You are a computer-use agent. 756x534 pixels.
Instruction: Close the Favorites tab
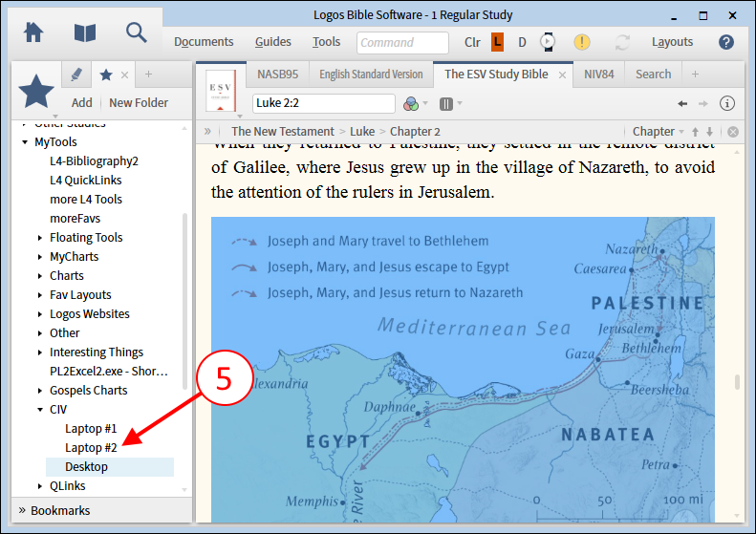coord(124,75)
